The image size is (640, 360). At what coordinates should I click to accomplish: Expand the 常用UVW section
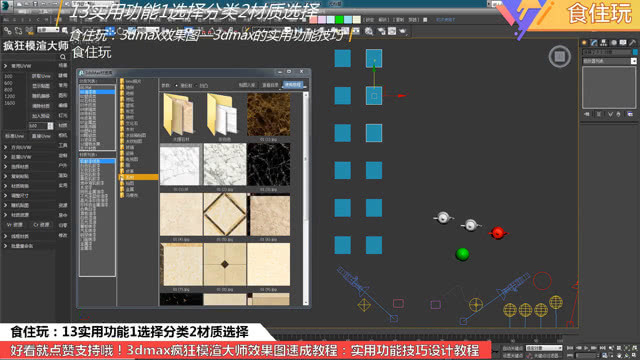[6, 66]
